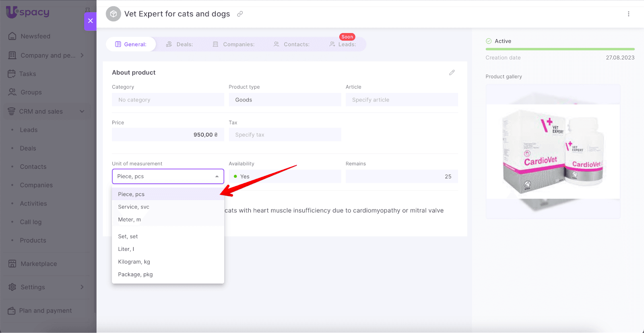
Task: Click the pencil edit icon in About product
Action: click(452, 72)
